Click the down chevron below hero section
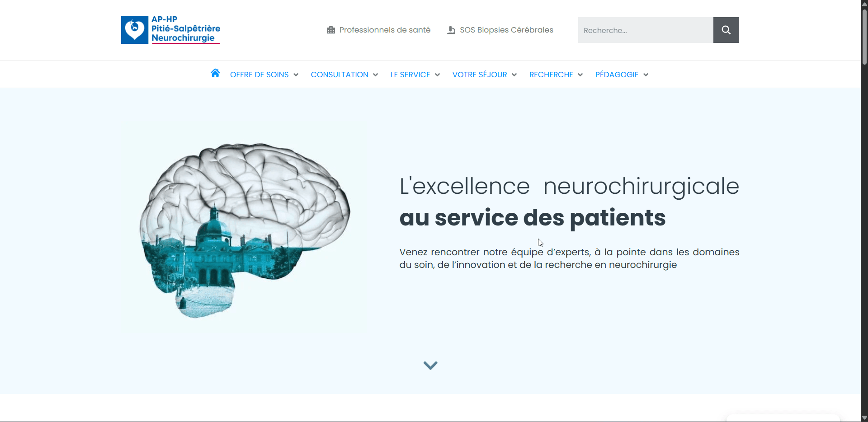Image resolution: width=868 pixels, height=422 pixels. (x=430, y=365)
